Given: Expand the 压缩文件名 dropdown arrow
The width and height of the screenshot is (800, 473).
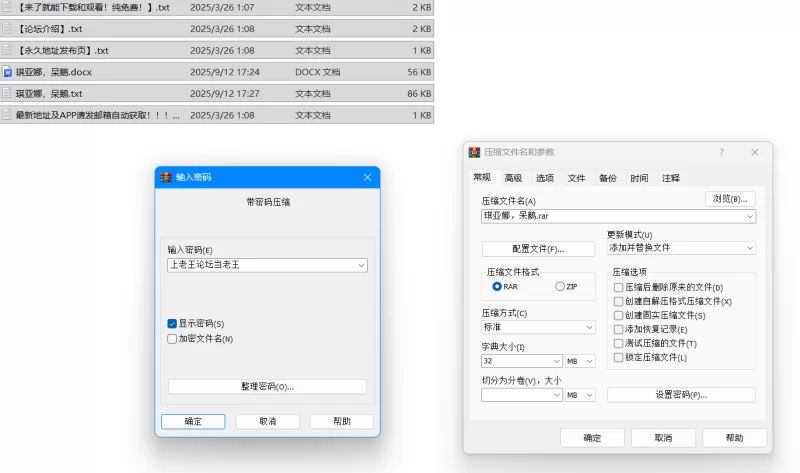Looking at the screenshot, I should click(x=749, y=216).
